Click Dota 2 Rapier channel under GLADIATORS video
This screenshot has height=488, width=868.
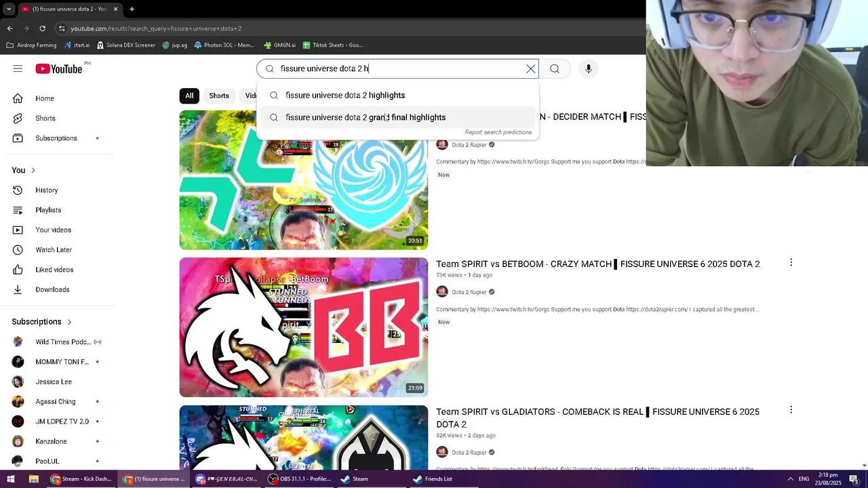click(x=469, y=452)
